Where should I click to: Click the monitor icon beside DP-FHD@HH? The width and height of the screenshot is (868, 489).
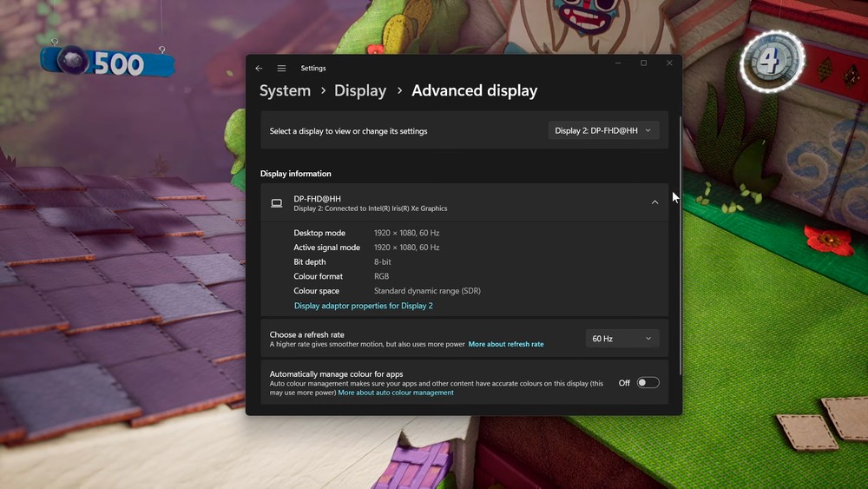277,203
